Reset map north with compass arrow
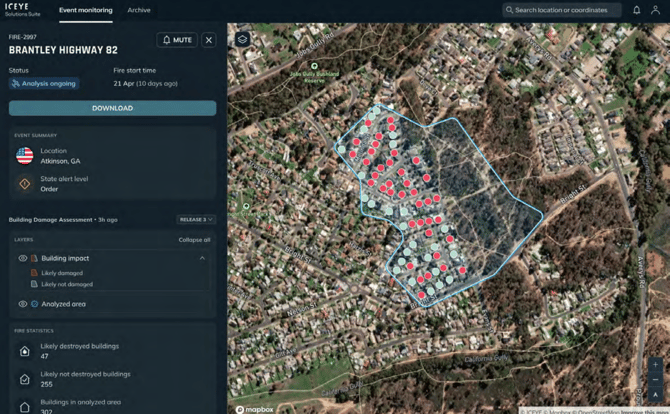The image size is (670, 414). click(x=655, y=394)
